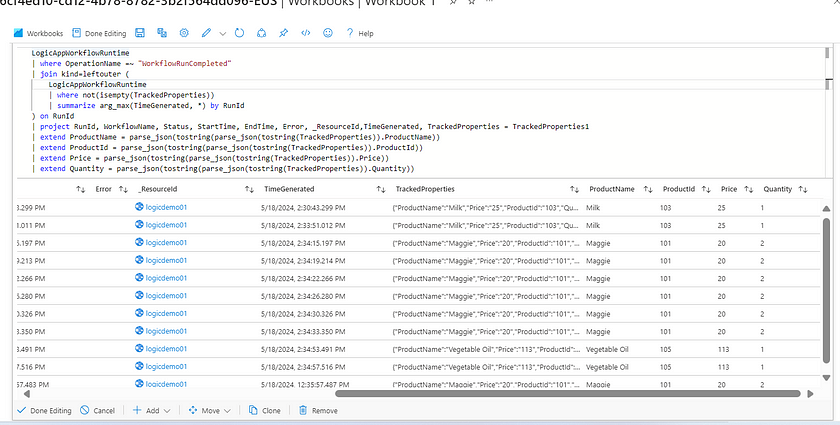The width and height of the screenshot is (840, 425).
Task: Click the TimeGenerated column header
Action: pos(289,189)
